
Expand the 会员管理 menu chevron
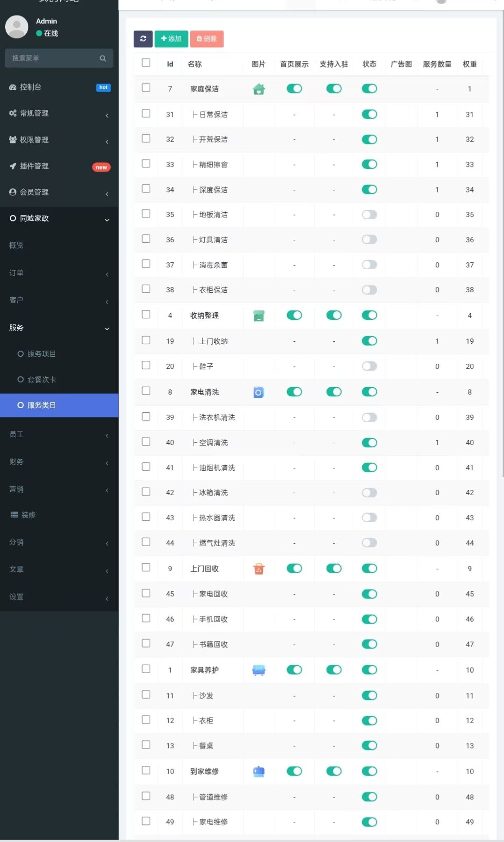click(107, 194)
